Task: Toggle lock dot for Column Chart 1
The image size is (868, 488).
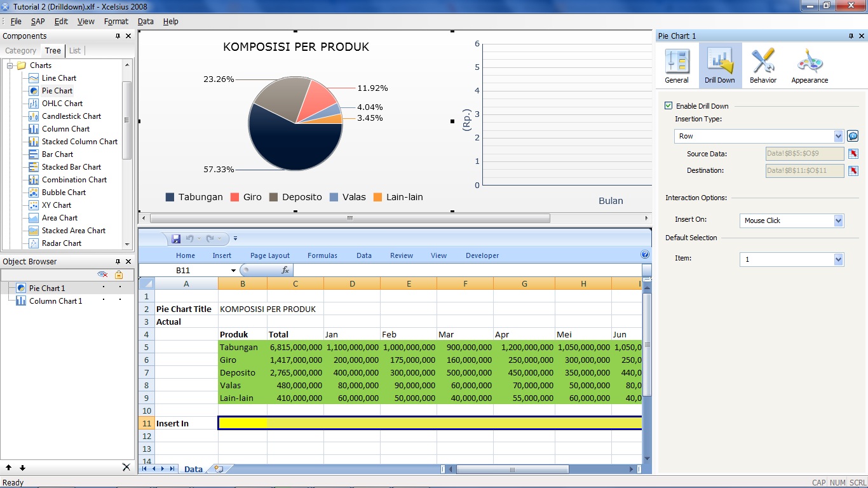Action: pos(119,301)
